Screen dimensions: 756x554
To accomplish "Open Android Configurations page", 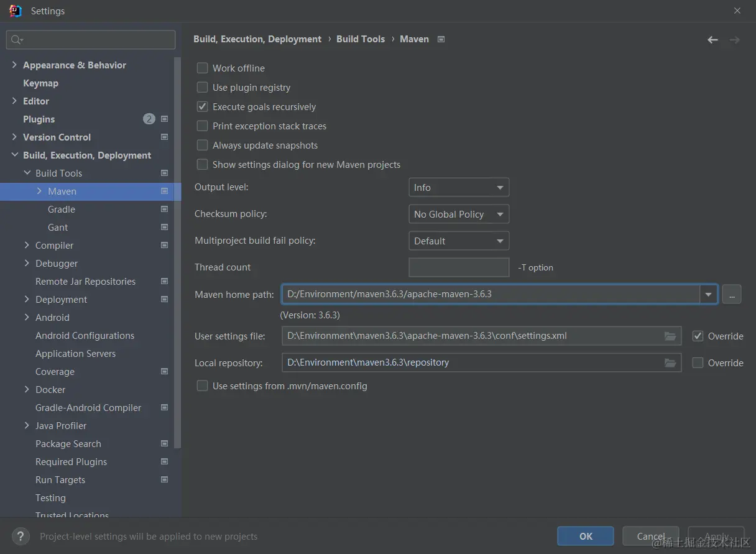I will (85, 335).
